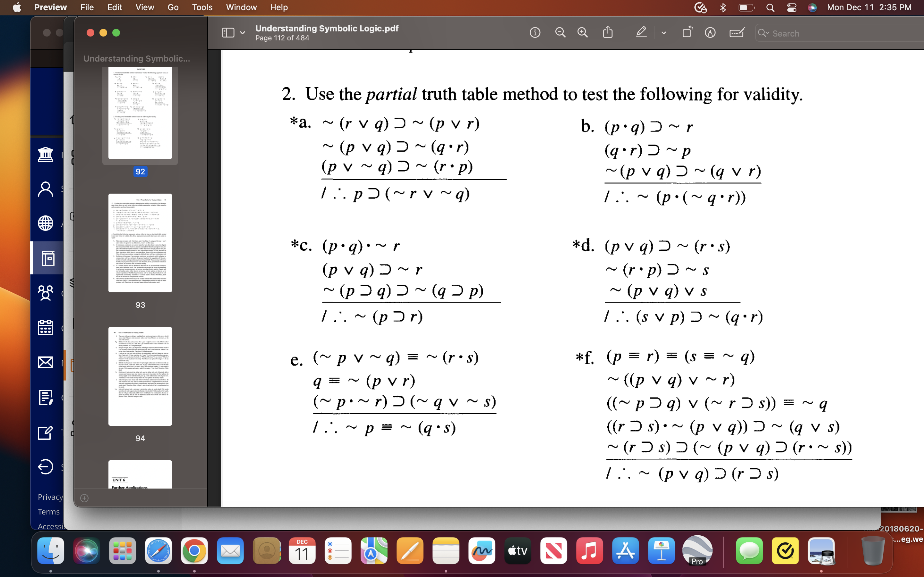
Task: Select the envelope icon in the blue sidebar
Action: (46, 362)
